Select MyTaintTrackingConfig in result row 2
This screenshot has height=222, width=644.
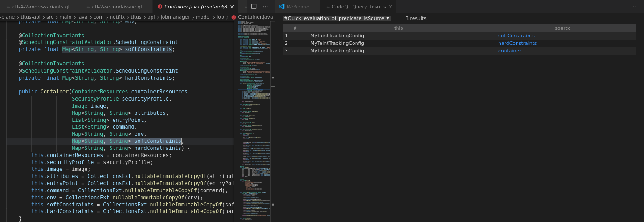pyautogui.click(x=337, y=43)
